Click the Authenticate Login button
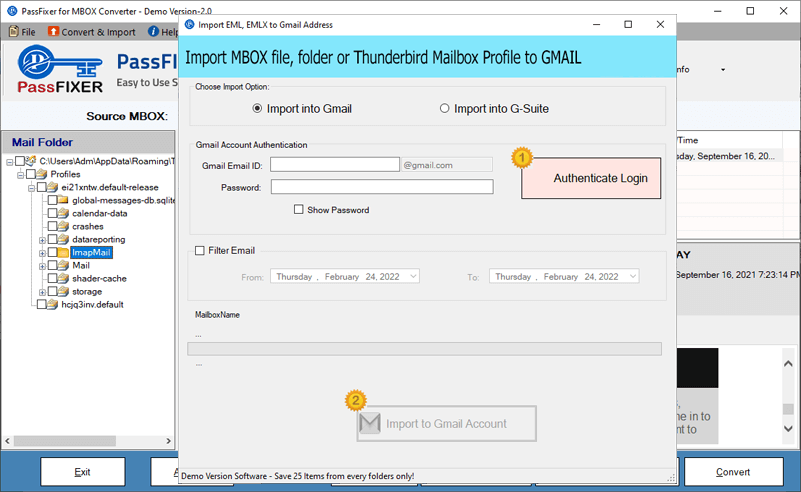This screenshot has height=492, width=801. point(591,178)
